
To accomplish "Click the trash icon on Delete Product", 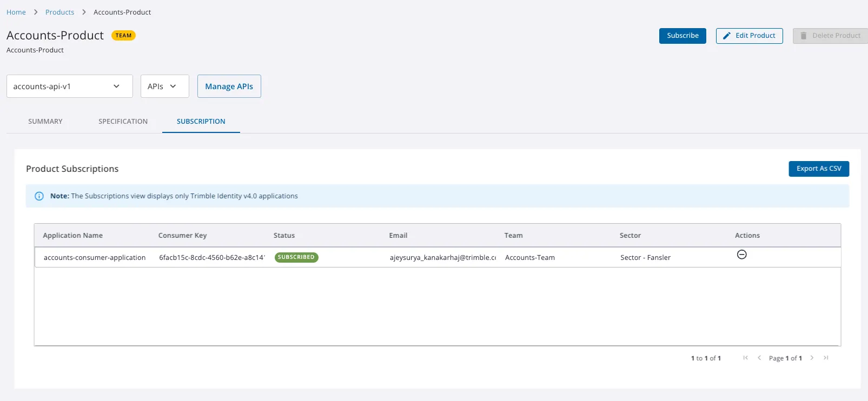I will pos(803,36).
